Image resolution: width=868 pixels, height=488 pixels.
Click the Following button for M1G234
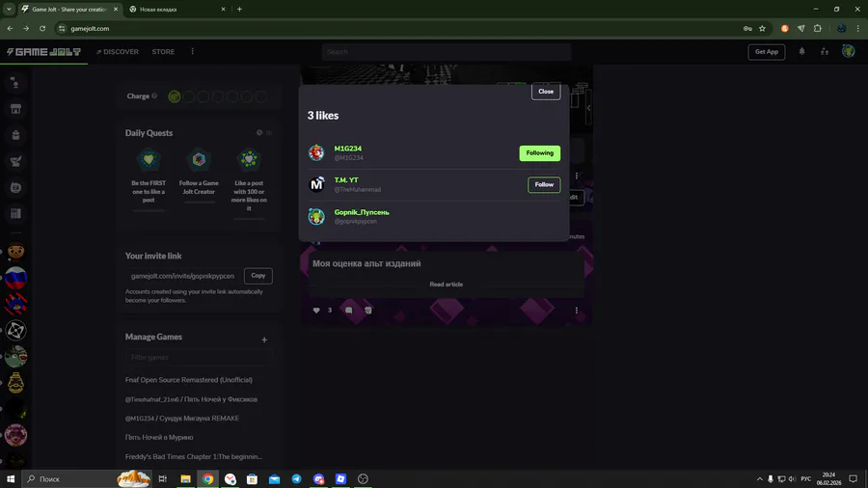(x=539, y=152)
